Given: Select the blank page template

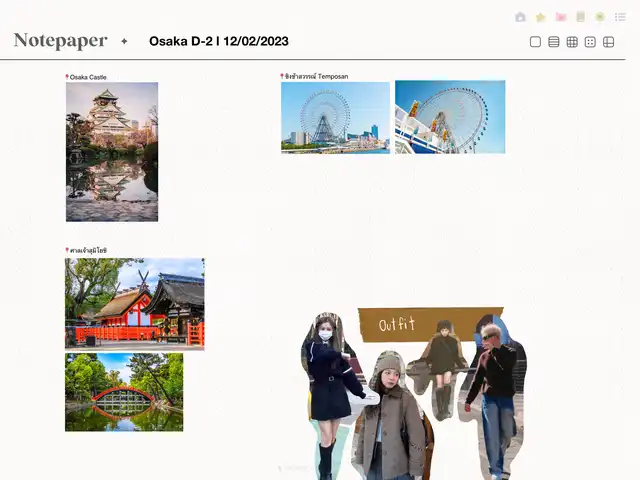Looking at the screenshot, I should click(x=535, y=42).
